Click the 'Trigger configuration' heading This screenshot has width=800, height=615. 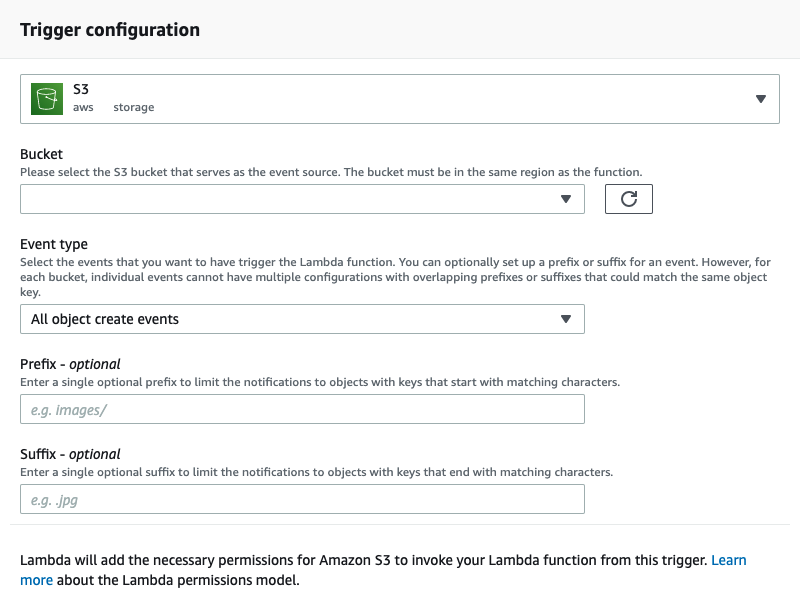click(111, 29)
